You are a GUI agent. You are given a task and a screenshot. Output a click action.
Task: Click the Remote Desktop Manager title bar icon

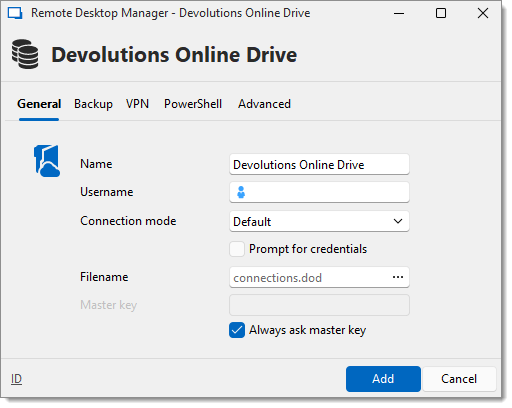point(15,13)
